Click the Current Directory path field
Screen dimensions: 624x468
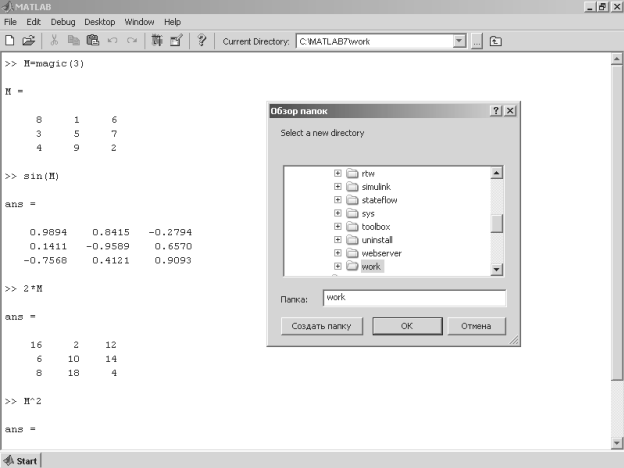tap(374, 41)
